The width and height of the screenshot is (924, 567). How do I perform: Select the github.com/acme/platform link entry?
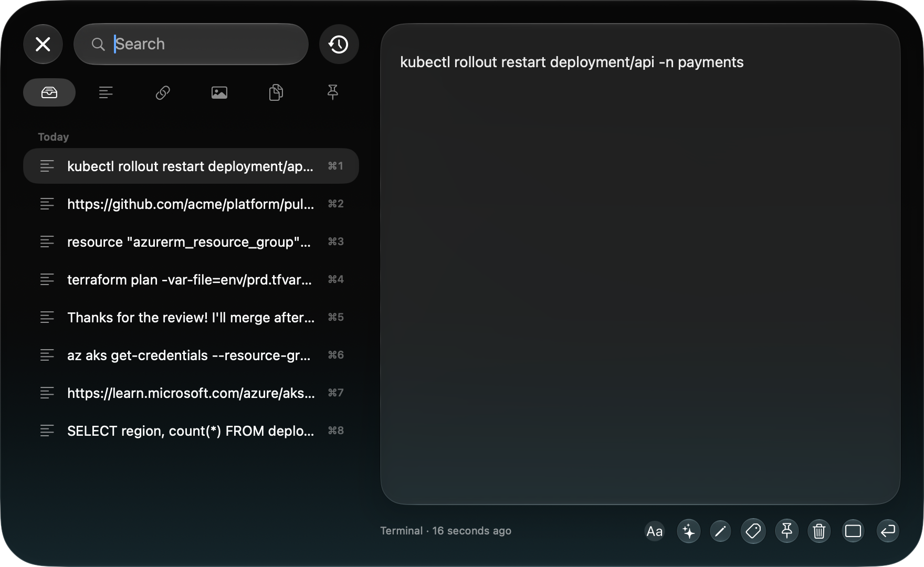[191, 204]
